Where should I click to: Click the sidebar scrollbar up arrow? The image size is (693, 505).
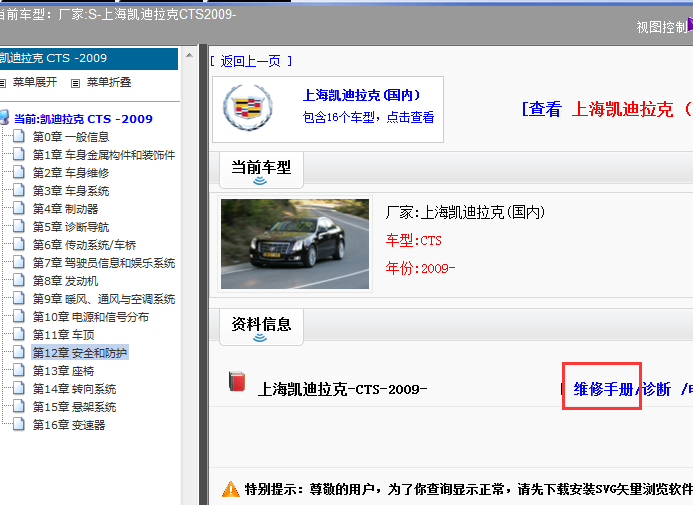pyautogui.click(x=189, y=55)
